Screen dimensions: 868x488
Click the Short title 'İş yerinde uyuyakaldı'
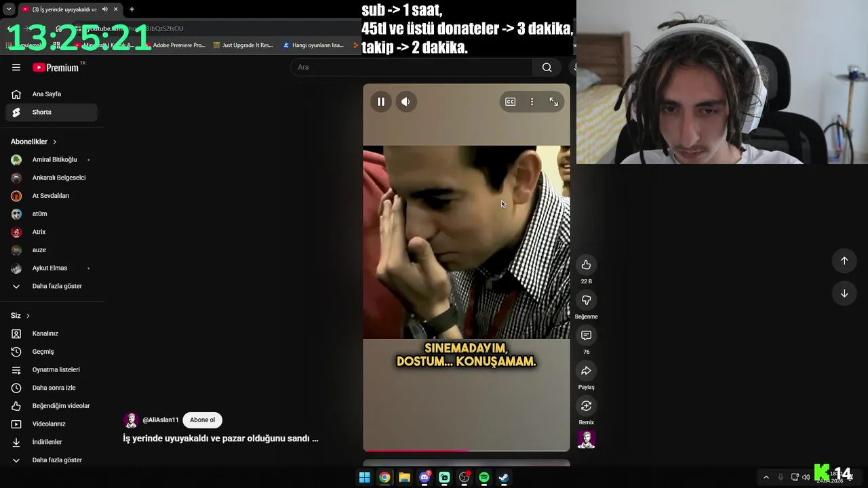point(220,439)
